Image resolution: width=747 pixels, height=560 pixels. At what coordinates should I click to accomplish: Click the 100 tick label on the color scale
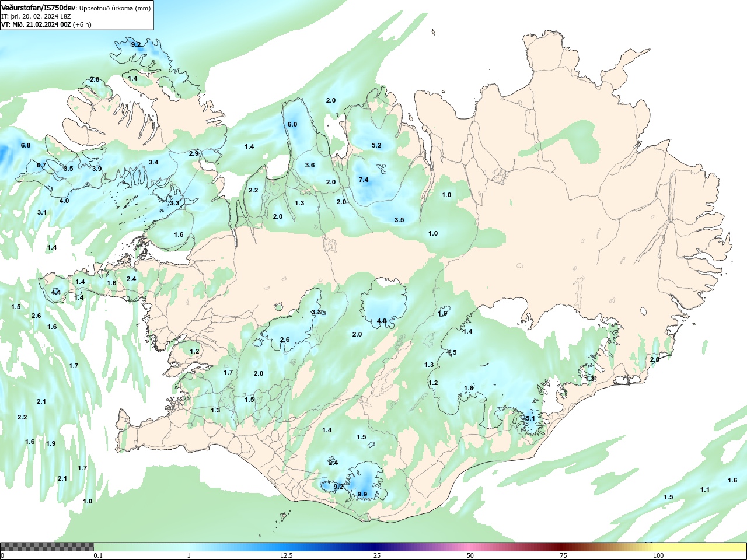pyautogui.click(x=658, y=555)
